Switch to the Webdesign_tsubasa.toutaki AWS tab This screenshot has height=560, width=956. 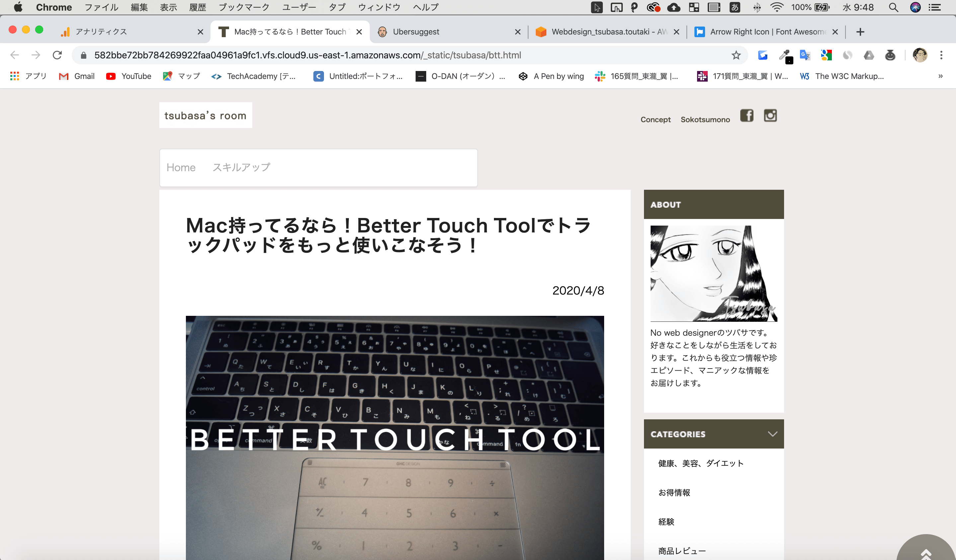click(607, 32)
